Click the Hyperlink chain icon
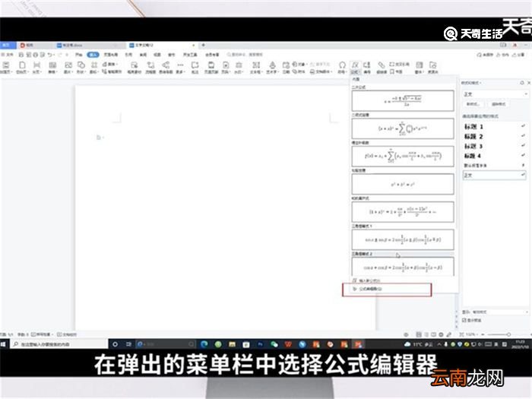This screenshot has width=532, height=399. pyautogui.click(x=382, y=67)
